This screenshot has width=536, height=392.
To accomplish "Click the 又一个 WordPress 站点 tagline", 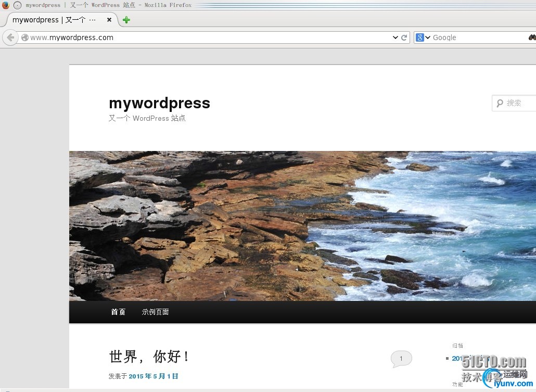I will [147, 118].
